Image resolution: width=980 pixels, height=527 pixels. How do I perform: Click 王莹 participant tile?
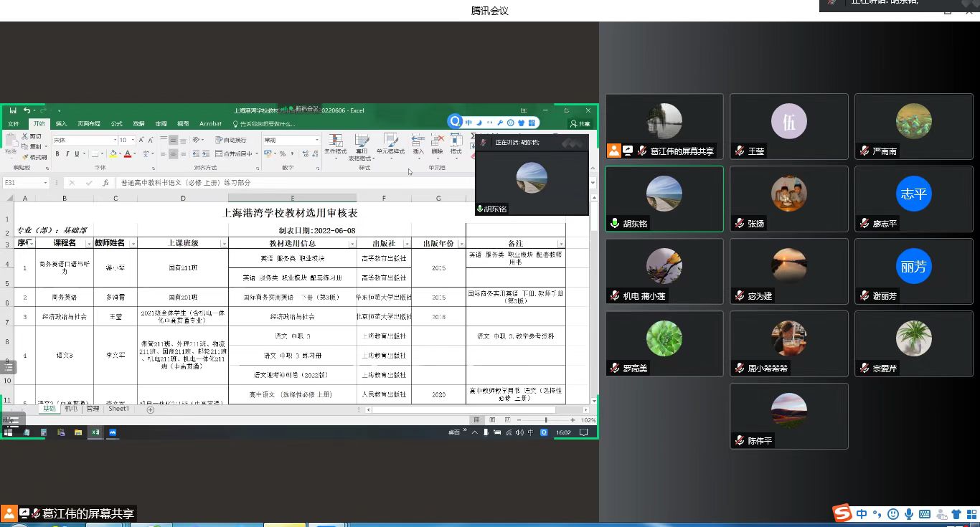coord(789,126)
